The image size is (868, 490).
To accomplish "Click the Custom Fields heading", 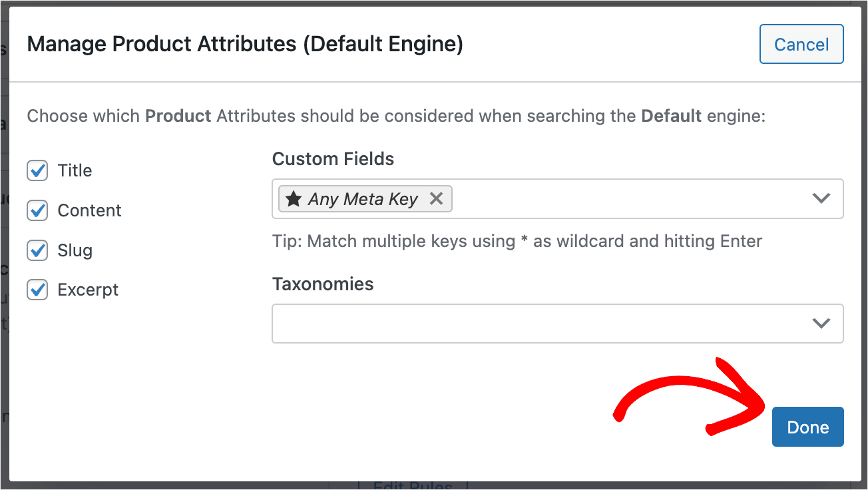I will click(333, 159).
